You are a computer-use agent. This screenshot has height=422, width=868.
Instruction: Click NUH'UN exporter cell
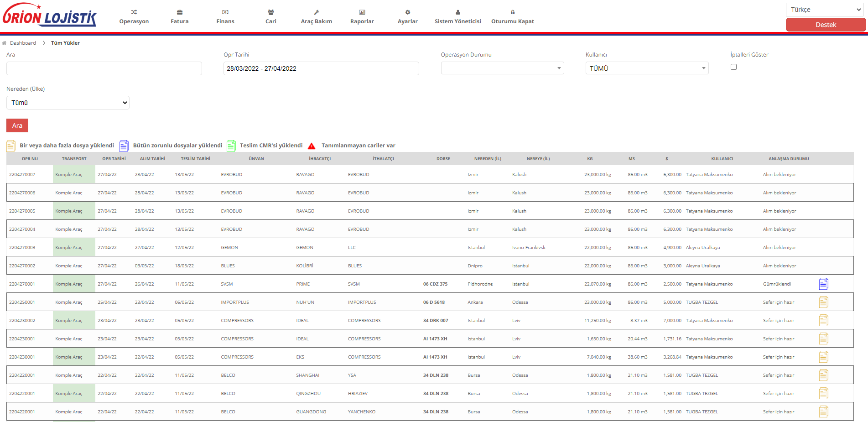[305, 302]
